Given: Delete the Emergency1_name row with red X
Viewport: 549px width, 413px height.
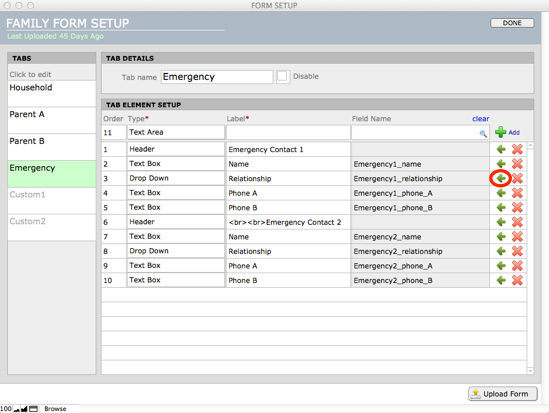Looking at the screenshot, I should (517, 164).
